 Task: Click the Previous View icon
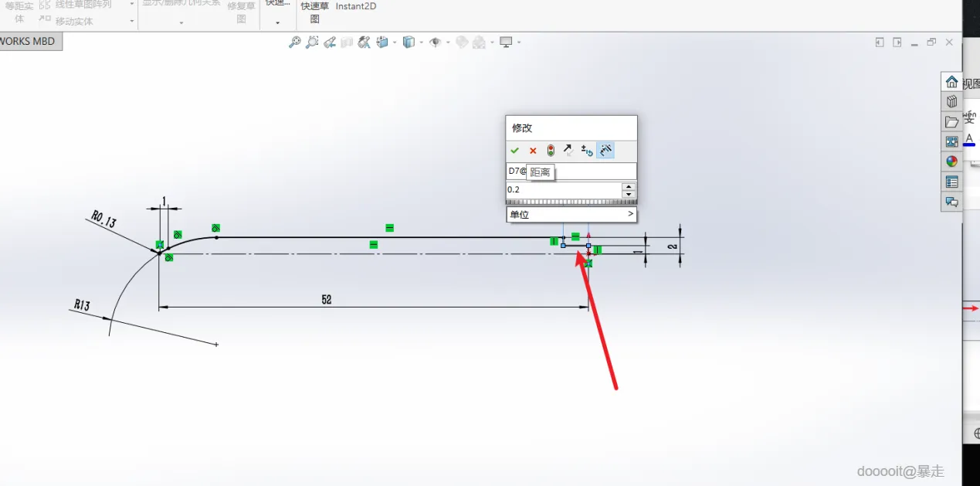click(x=330, y=42)
